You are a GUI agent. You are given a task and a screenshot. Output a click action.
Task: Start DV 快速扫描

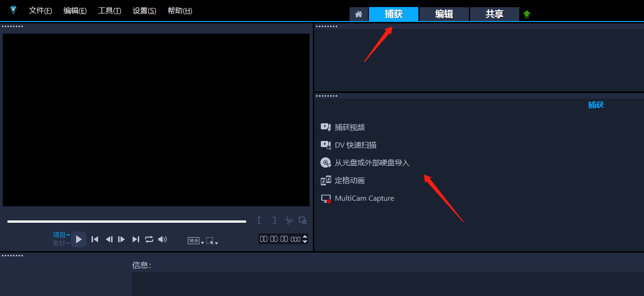(x=356, y=145)
